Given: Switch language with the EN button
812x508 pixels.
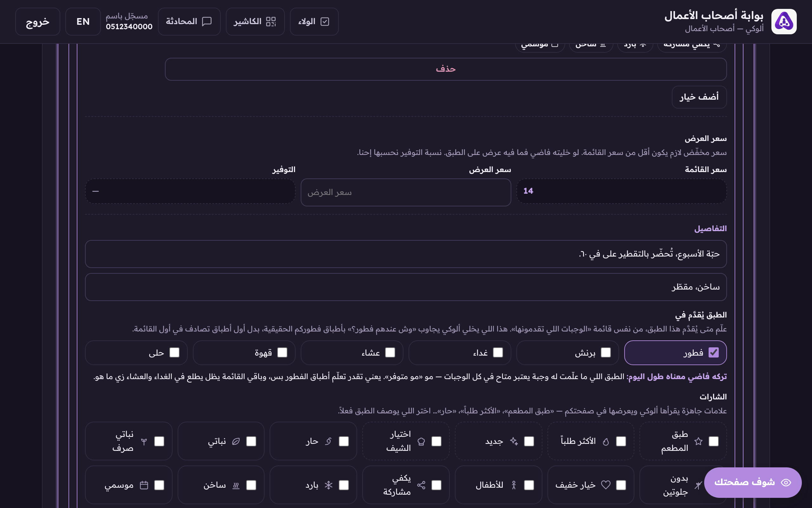Looking at the screenshot, I should (83, 22).
